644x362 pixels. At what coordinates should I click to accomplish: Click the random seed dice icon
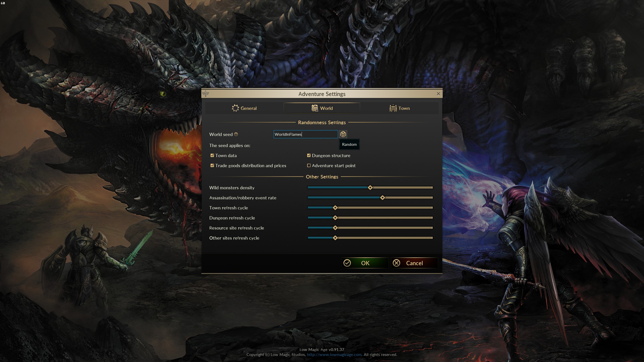[343, 134]
